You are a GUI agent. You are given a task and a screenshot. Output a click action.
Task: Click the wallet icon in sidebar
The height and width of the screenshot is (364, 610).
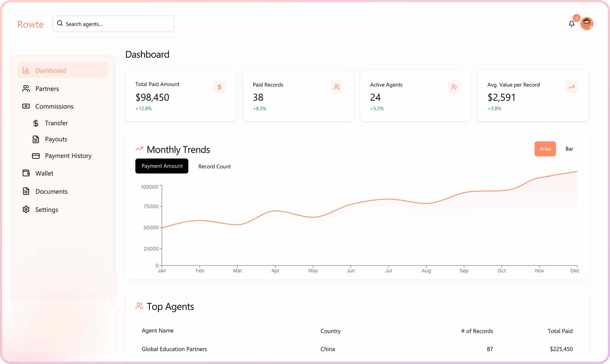point(26,173)
